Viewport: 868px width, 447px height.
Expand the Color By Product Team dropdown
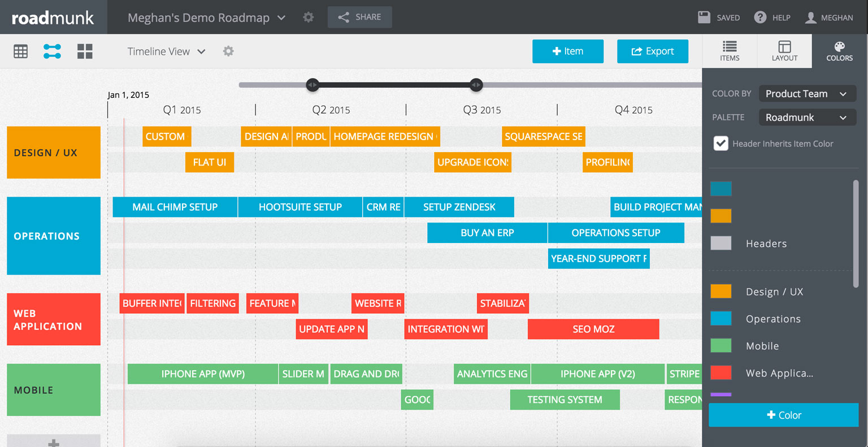click(807, 94)
